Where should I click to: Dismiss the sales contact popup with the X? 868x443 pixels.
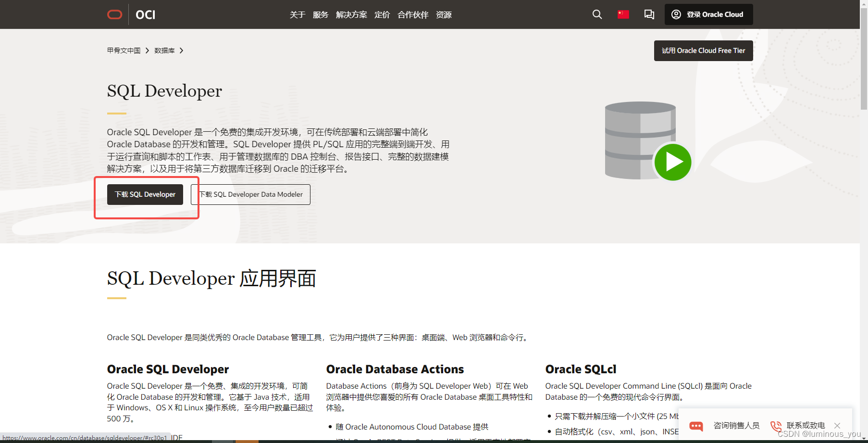tap(837, 425)
